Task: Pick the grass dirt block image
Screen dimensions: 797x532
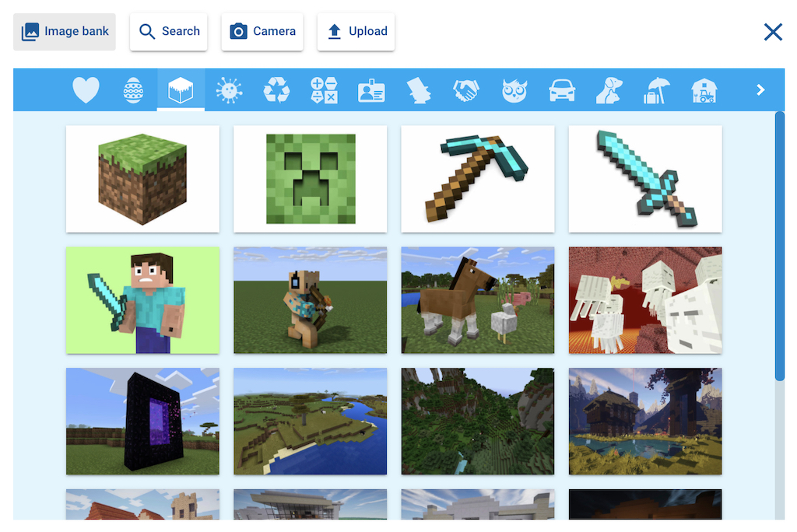Action: click(143, 179)
